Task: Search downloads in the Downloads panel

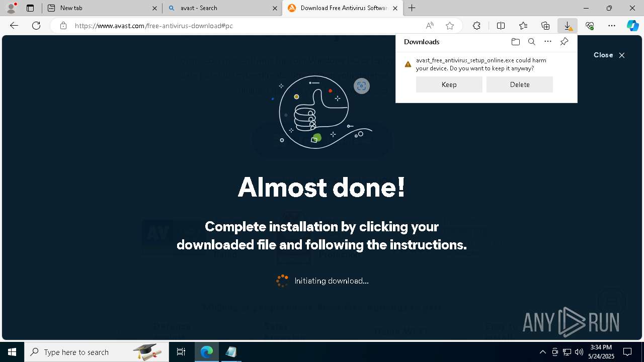Action: [x=532, y=42]
